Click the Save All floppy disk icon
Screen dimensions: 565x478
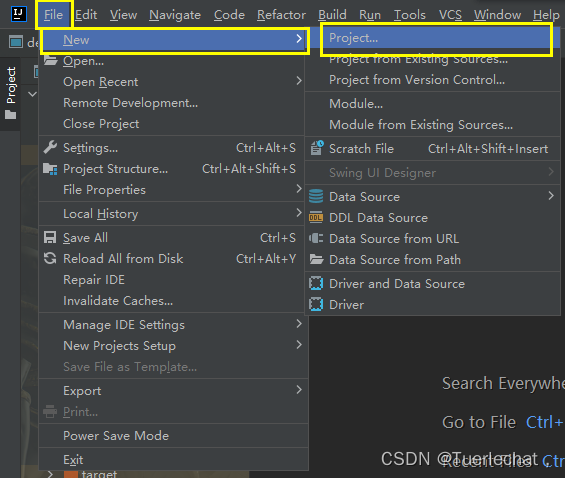point(50,237)
